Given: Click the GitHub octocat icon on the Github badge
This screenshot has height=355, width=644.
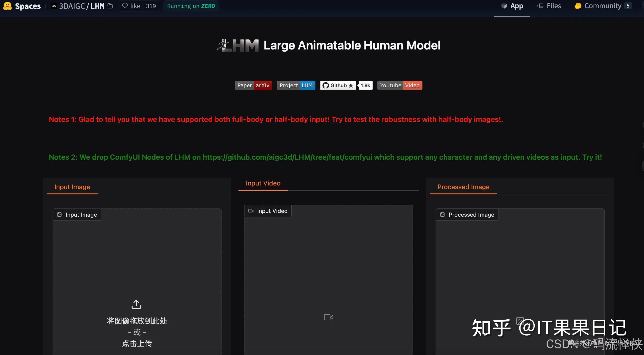Looking at the screenshot, I should click(x=326, y=85).
